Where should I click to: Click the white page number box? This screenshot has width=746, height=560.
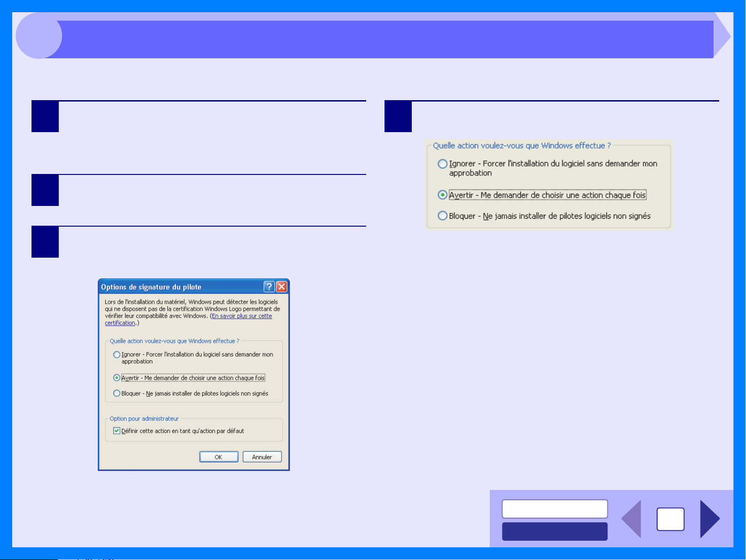tap(670, 519)
